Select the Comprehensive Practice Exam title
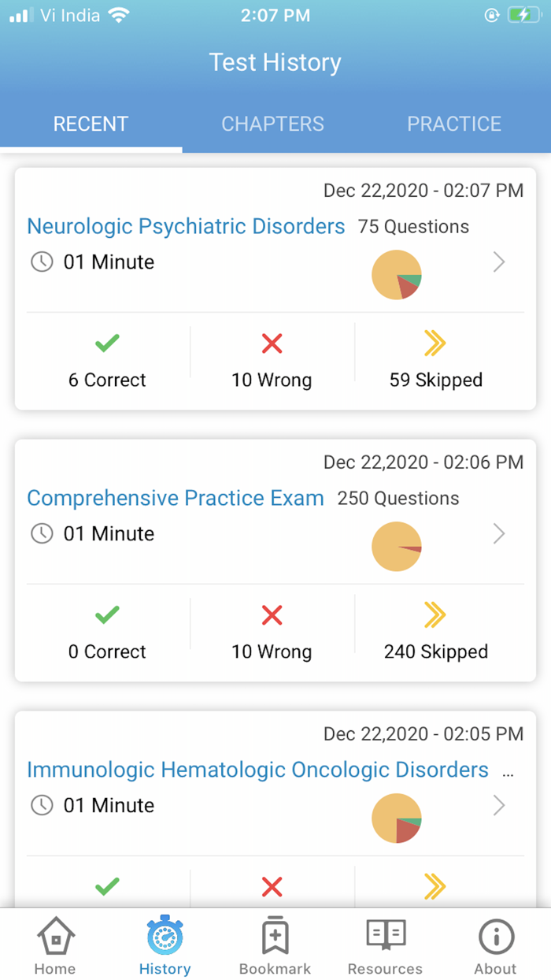Screen dimensions: 551x980 175,498
